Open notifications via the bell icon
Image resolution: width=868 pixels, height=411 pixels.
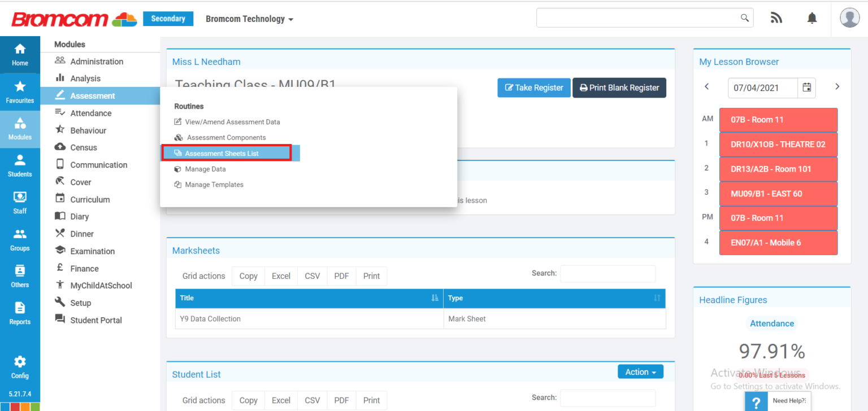pos(812,18)
